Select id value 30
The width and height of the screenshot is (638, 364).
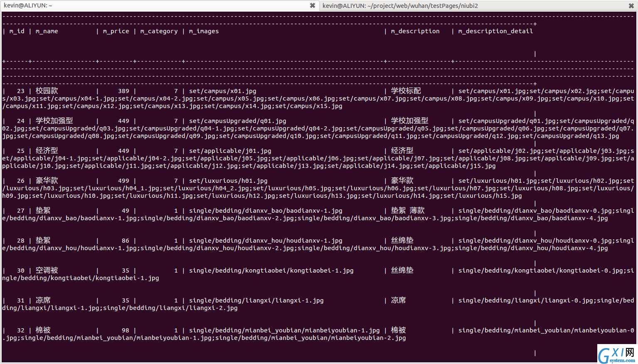(21, 271)
